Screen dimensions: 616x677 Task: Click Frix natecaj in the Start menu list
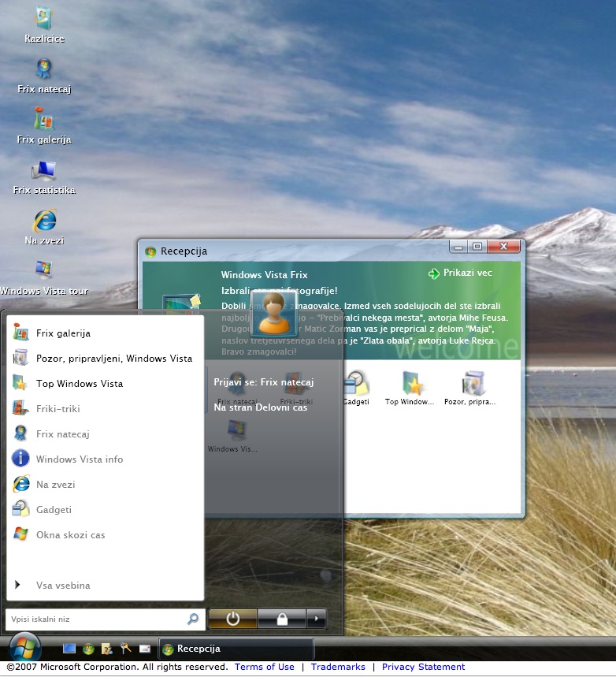click(x=106, y=434)
